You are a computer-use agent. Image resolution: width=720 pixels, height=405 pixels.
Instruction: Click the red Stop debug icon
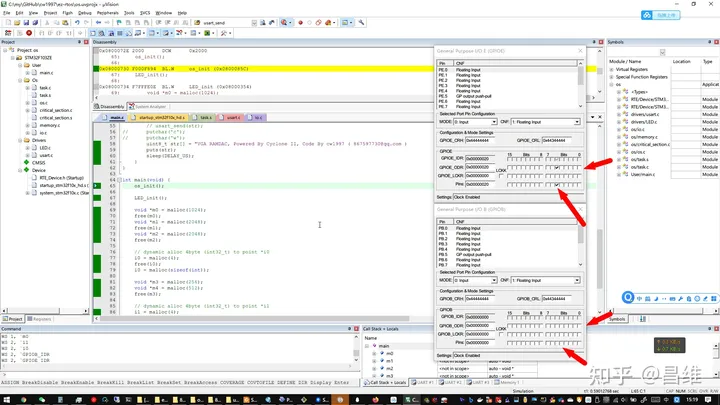point(29,33)
